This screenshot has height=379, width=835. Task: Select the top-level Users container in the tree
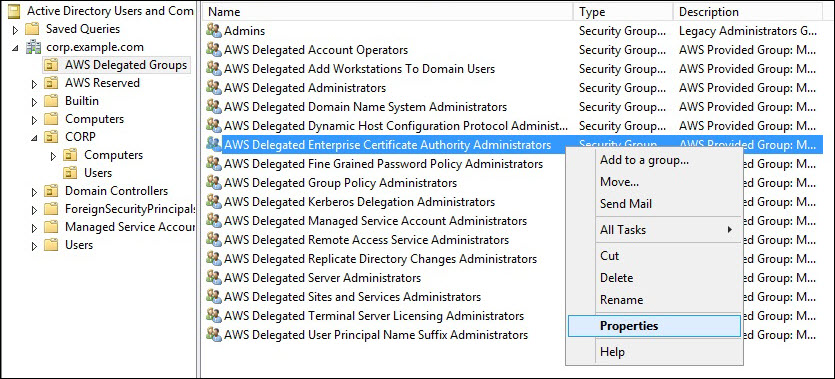pyautogui.click(x=79, y=245)
